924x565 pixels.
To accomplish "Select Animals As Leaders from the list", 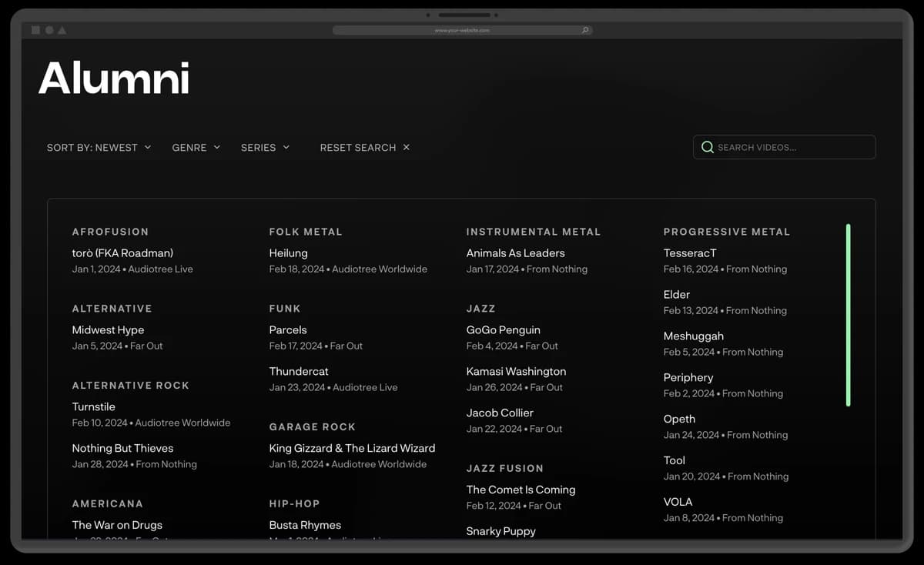I will [x=515, y=253].
